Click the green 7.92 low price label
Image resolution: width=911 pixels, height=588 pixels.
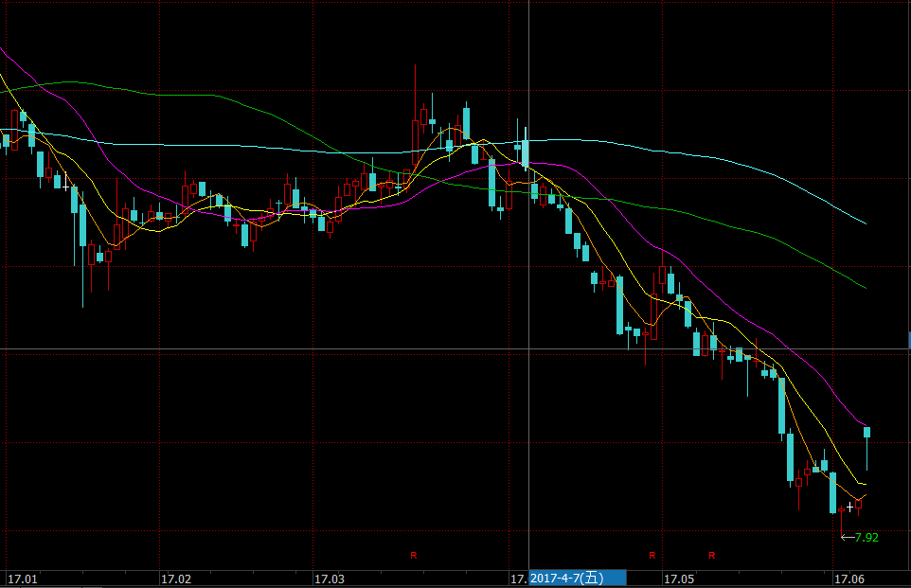866,537
